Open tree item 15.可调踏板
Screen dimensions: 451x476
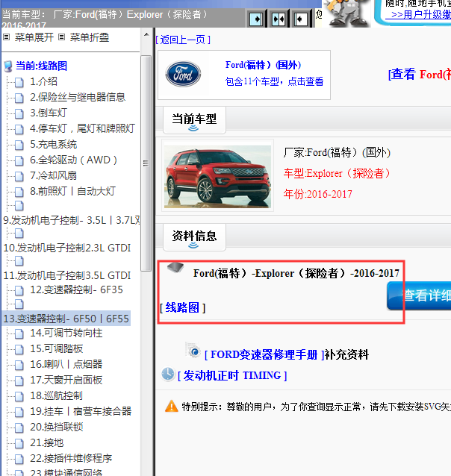click(56, 348)
